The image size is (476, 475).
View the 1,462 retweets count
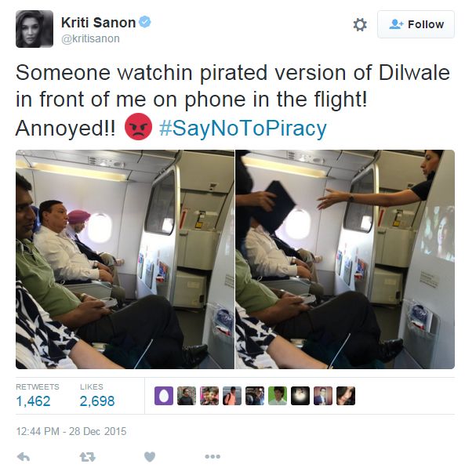[x=34, y=401]
